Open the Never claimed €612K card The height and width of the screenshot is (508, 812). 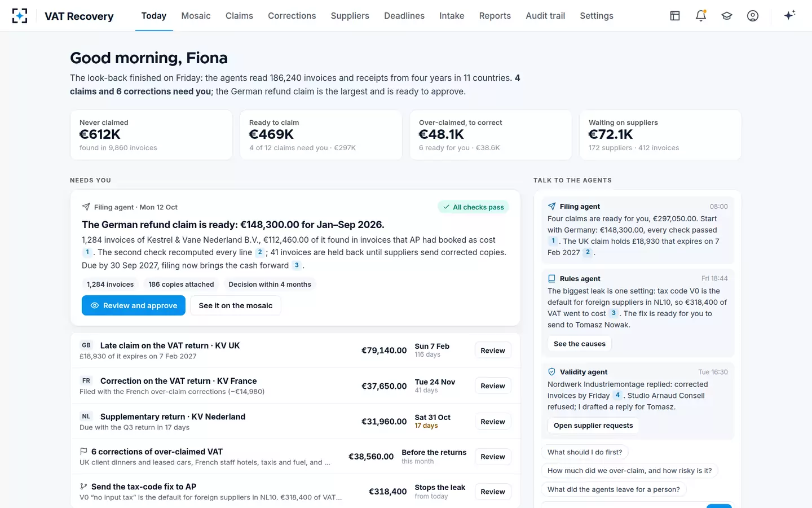[151, 135]
